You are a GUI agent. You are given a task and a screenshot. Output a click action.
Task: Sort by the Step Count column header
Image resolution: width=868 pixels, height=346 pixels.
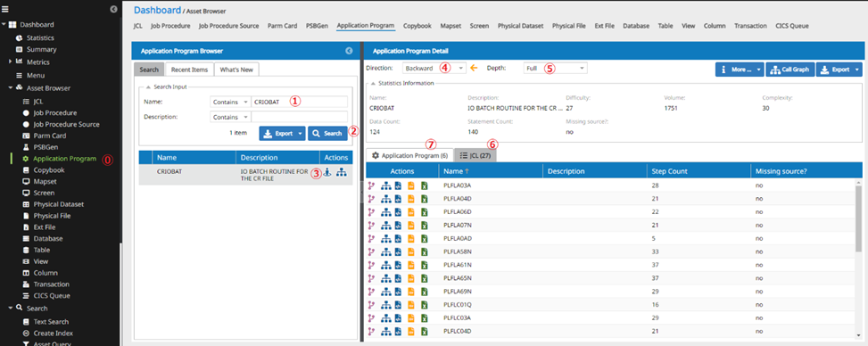[699, 171]
